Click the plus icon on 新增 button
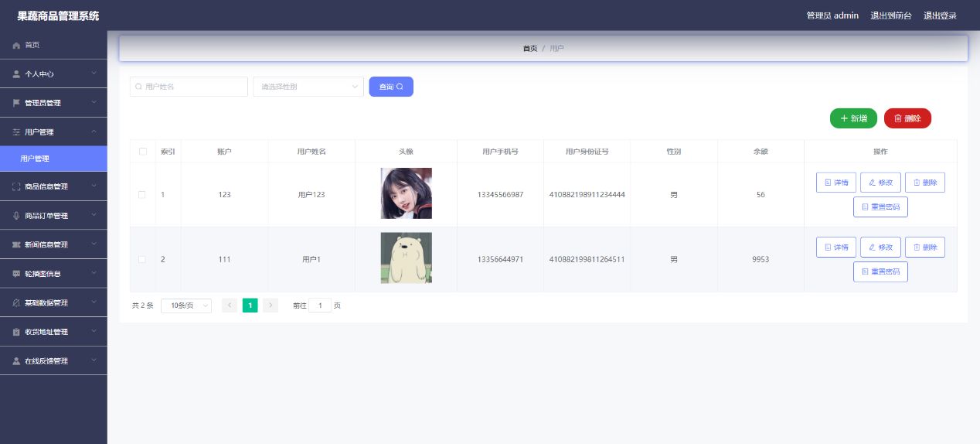The width and height of the screenshot is (980, 444). tap(844, 118)
